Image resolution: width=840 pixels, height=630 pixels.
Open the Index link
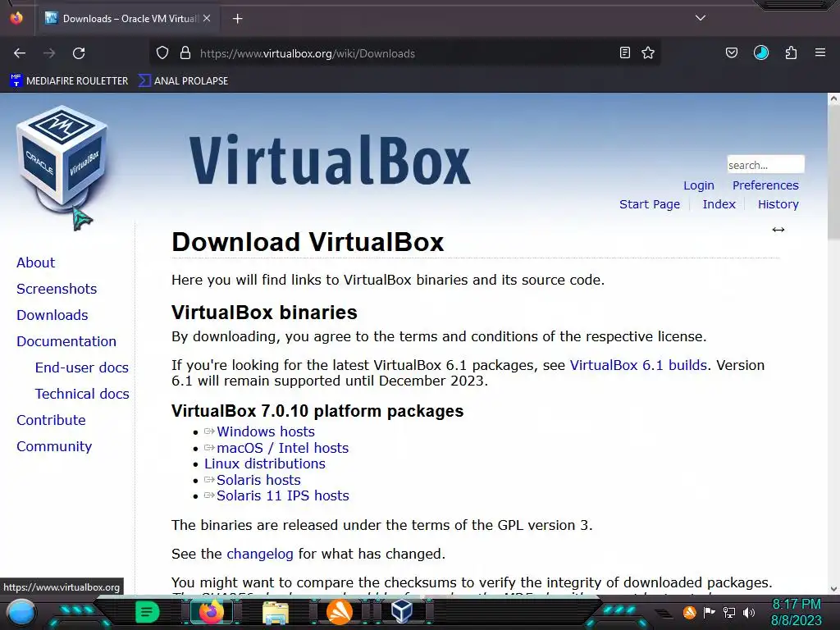click(719, 204)
